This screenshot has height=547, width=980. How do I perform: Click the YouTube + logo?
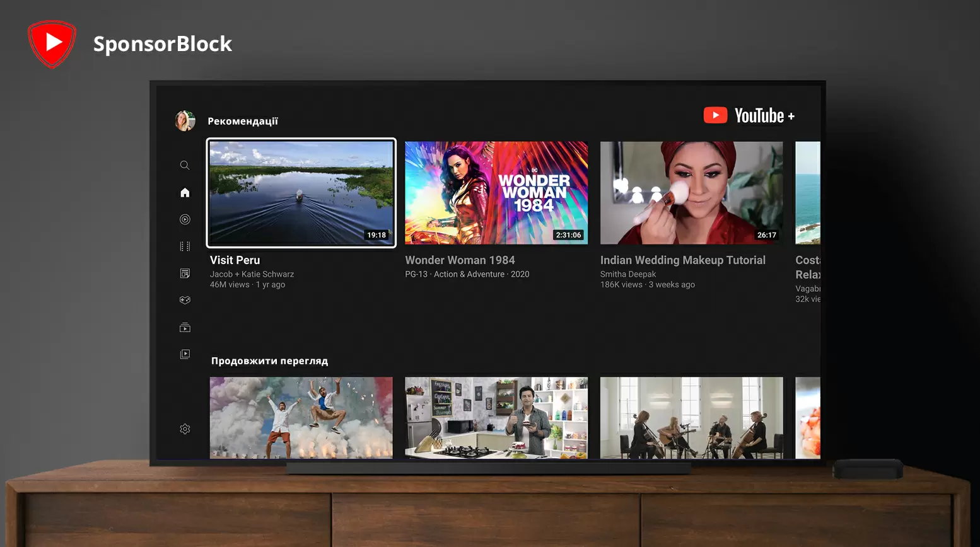coord(749,115)
